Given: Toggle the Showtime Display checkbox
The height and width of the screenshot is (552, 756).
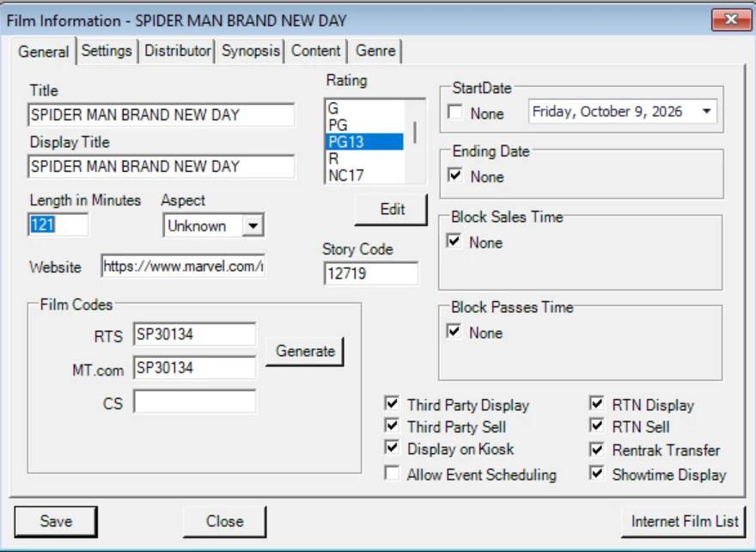Looking at the screenshot, I should [597, 473].
